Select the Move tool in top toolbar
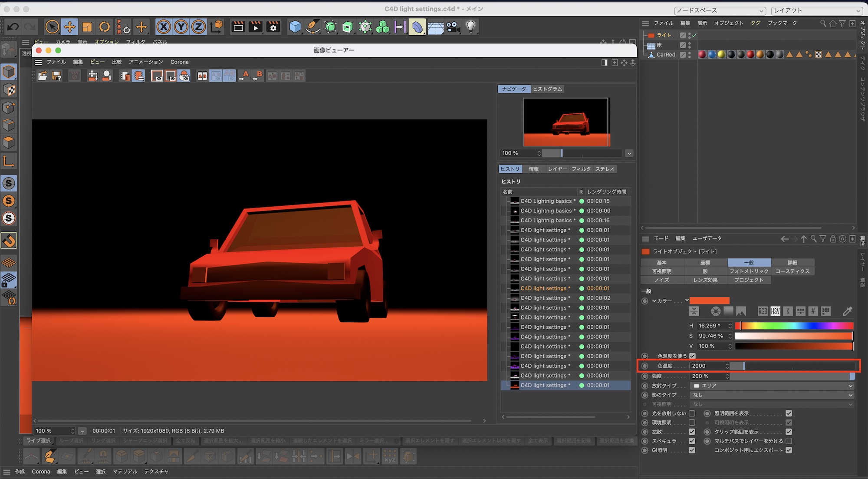This screenshot has width=868, height=479. (x=69, y=27)
